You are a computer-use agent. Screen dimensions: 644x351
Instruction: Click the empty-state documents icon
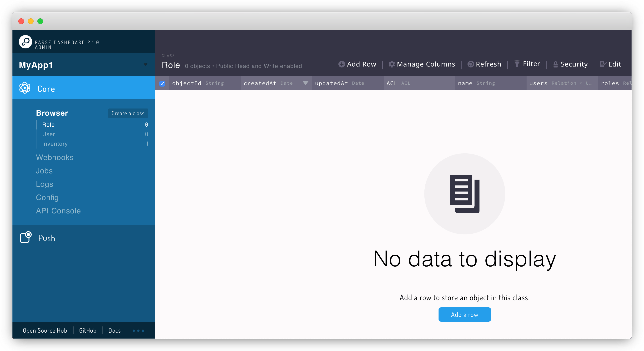point(464,194)
